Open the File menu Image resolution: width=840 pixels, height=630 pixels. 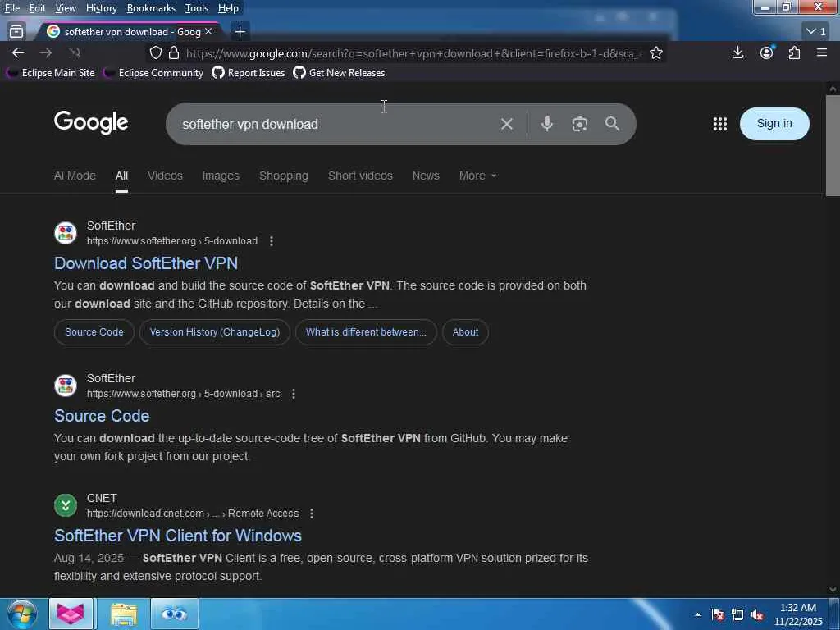click(12, 8)
